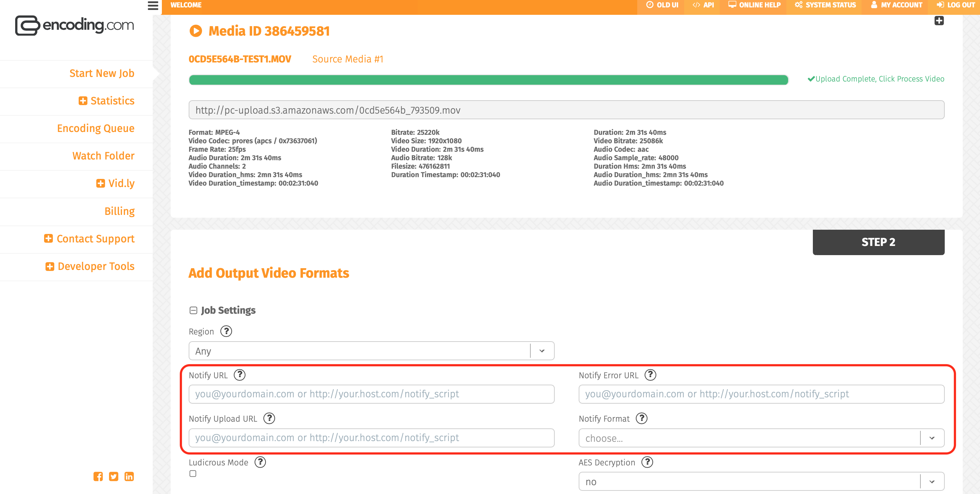Enable the Ludicrous Mode checkbox
Viewport: 980px width, 494px height.
coord(193,474)
